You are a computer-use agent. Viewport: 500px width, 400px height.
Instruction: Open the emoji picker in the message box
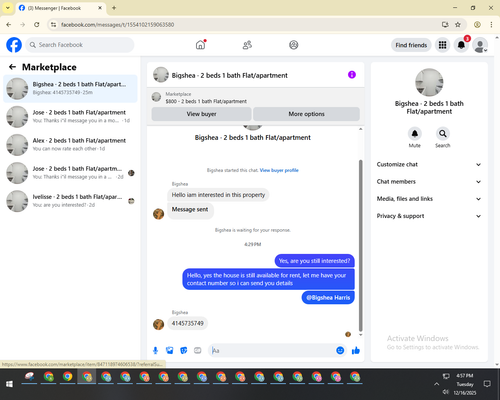tap(340, 350)
